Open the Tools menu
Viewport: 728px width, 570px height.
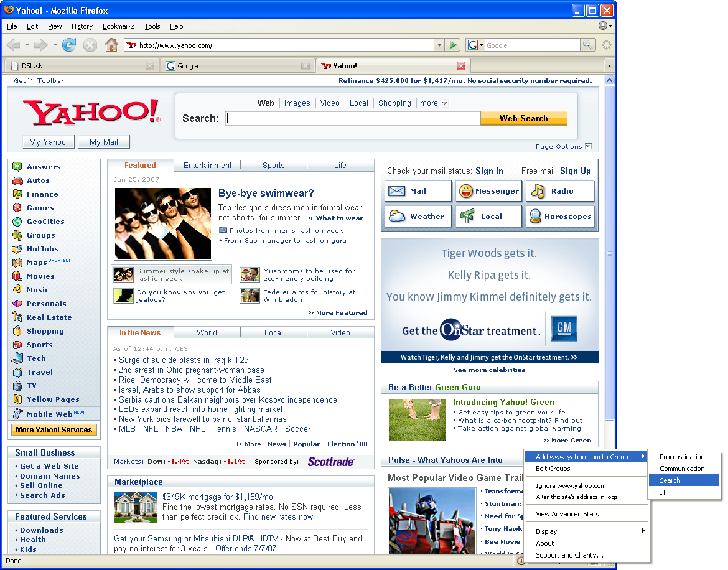[152, 26]
